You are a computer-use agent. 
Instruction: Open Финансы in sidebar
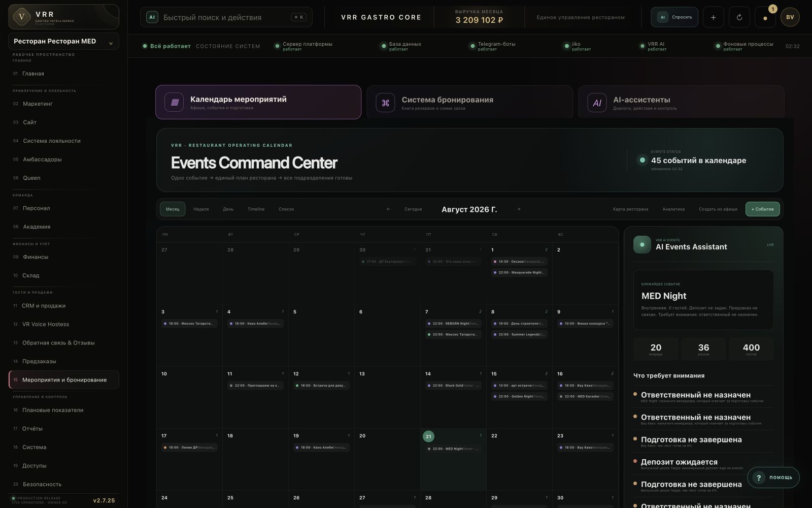[63, 257]
